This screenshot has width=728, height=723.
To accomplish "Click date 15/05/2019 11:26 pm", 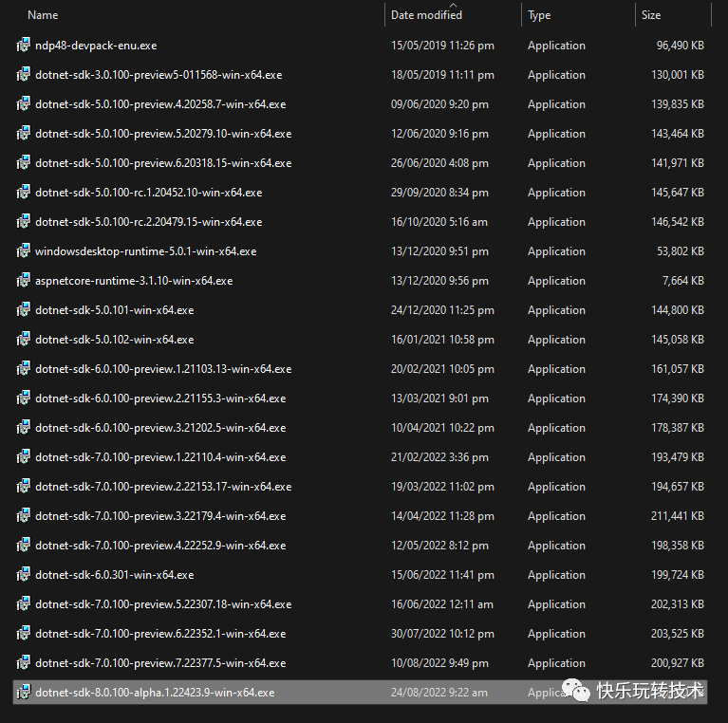I will pyautogui.click(x=442, y=46).
